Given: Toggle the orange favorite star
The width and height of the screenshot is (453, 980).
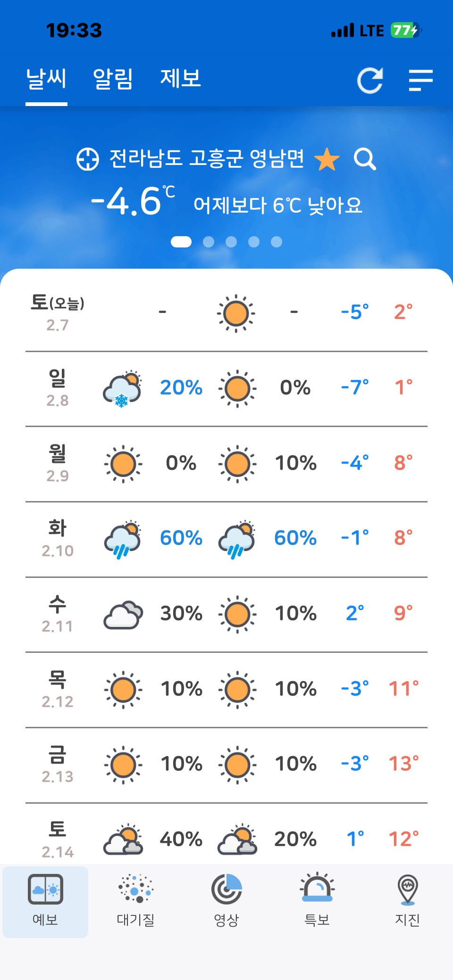Looking at the screenshot, I should click(x=327, y=159).
